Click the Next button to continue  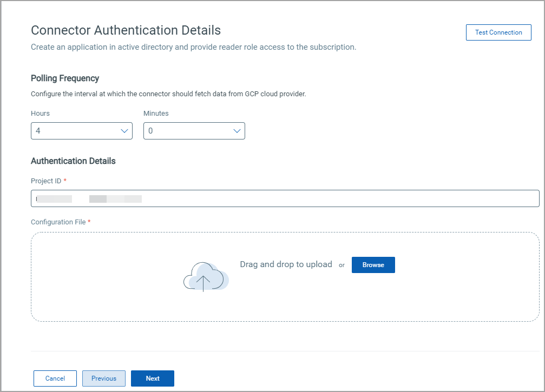click(x=152, y=378)
